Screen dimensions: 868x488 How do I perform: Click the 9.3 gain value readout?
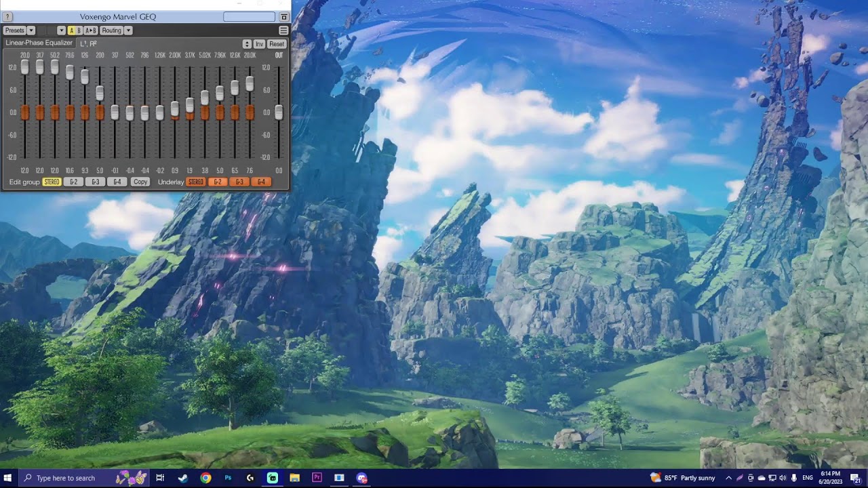coord(85,170)
